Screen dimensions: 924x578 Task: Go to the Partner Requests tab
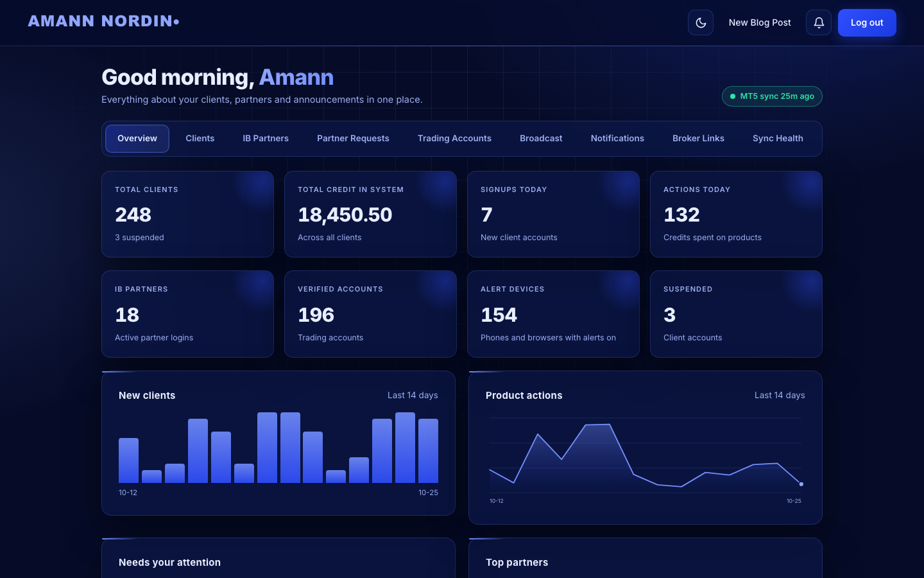353,139
